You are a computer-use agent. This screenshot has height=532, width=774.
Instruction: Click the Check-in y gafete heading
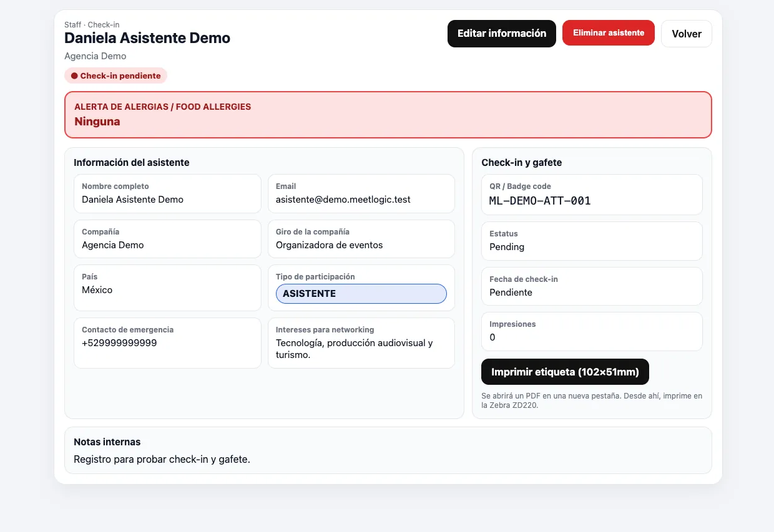(522, 163)
